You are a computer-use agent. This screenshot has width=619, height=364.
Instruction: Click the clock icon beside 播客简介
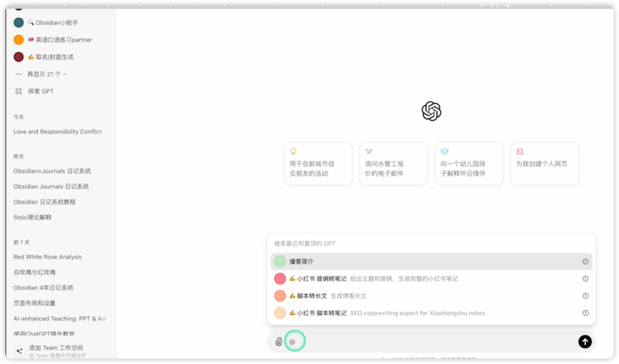585,261
